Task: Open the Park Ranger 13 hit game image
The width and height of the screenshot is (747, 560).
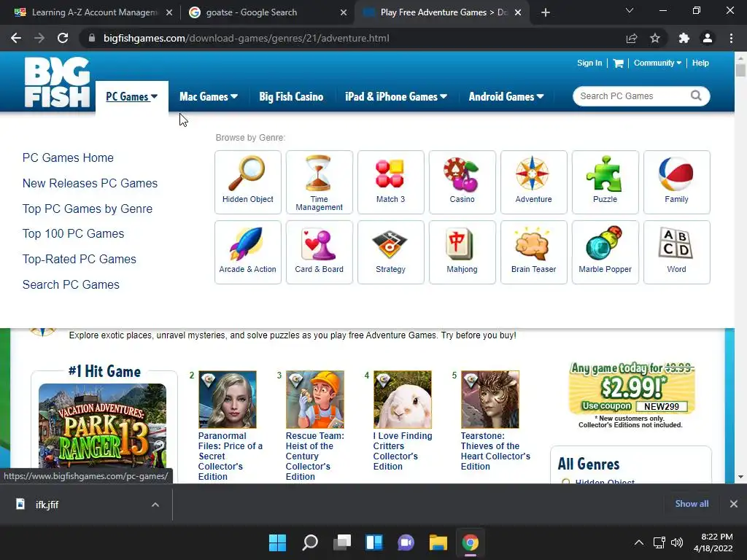Action: pos(102,426)
